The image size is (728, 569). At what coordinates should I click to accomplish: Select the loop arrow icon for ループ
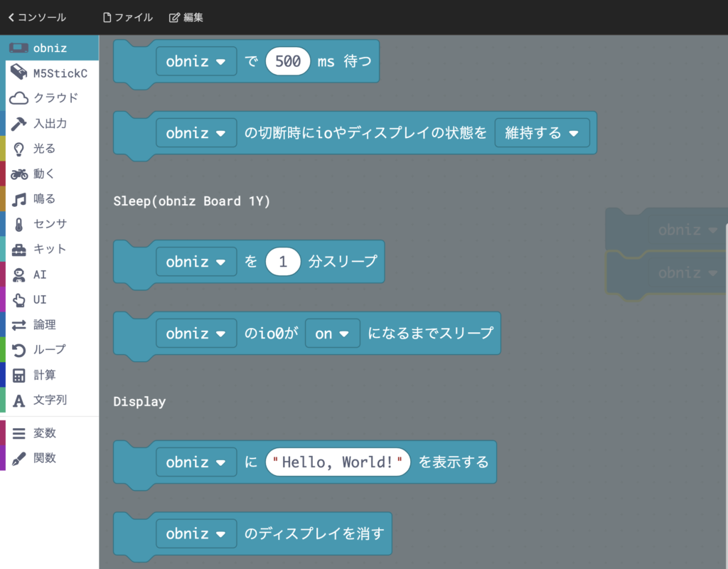pyautogui.click(x=18, y=350)
